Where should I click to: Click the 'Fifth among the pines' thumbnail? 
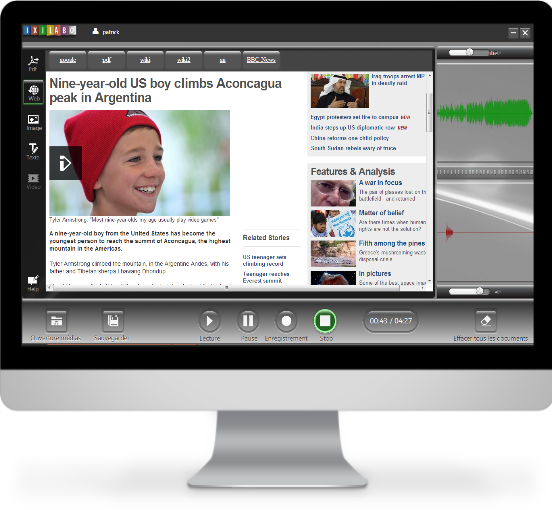(333, 254)
